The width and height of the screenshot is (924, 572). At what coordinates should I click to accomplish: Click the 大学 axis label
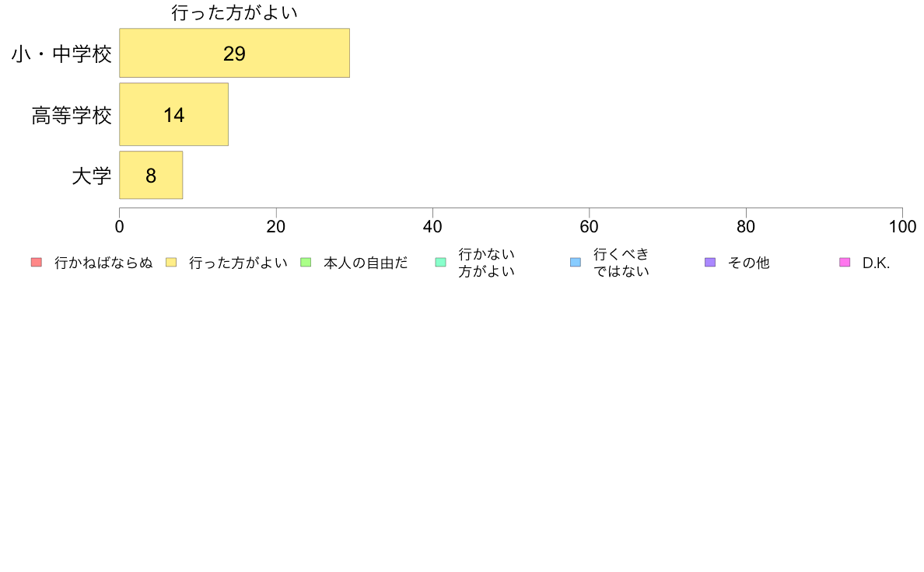click(x=92, y=176)
